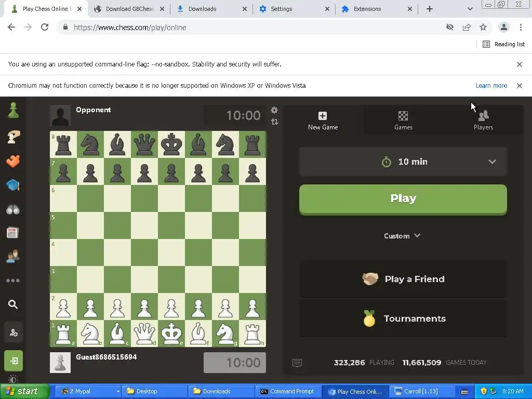The width and height of the screenshot is (532, 399).
Task: Switch to the Extensions tab
Action: click(376, 9)
